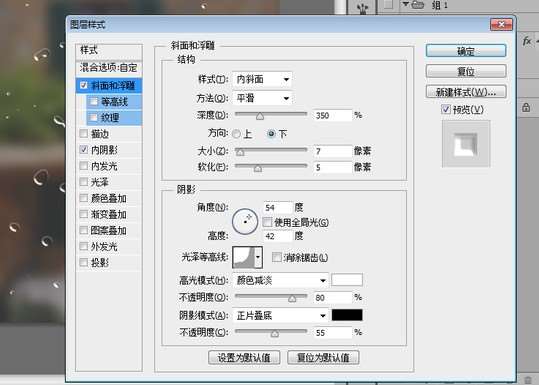Click the 角度 value field 54
This screenshot has width=539, height=385.
(278, 208)
